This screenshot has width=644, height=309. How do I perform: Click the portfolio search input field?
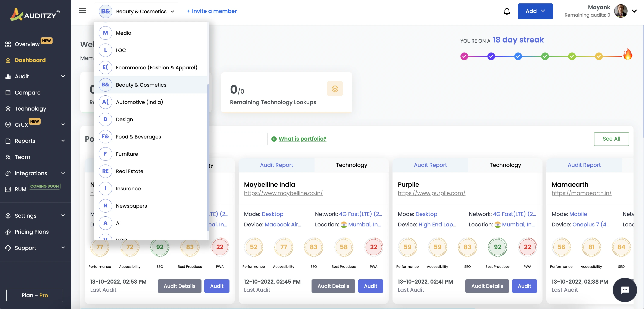[238, 139]
